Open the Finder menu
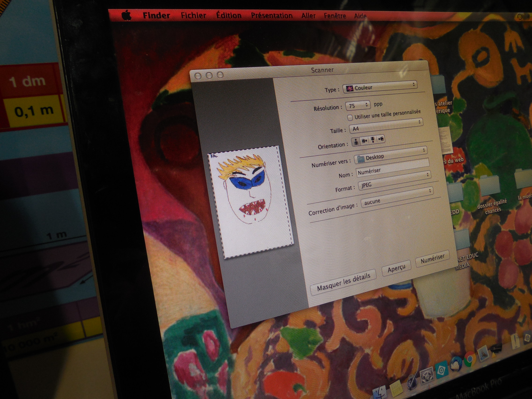Screen dimensions: 532x399 (x=156, y=16)
